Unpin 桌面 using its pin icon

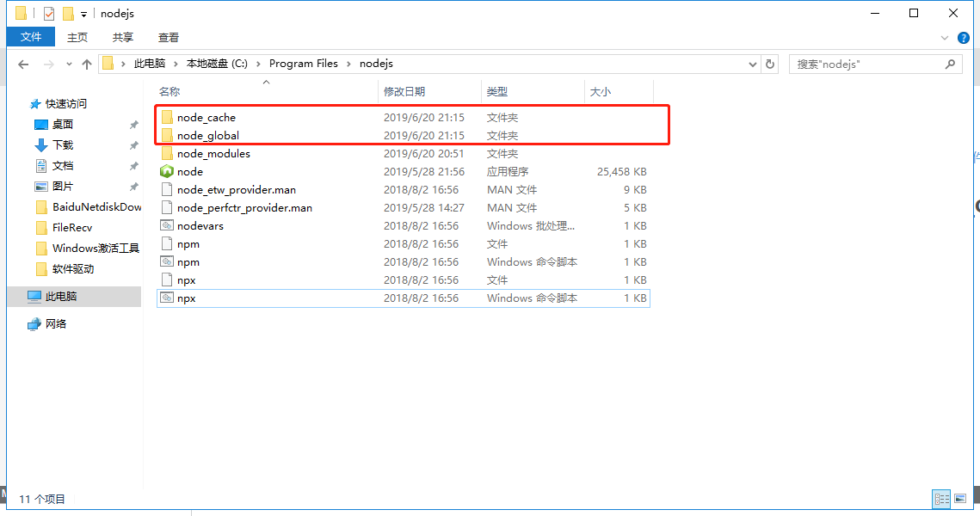coord(133,125)
